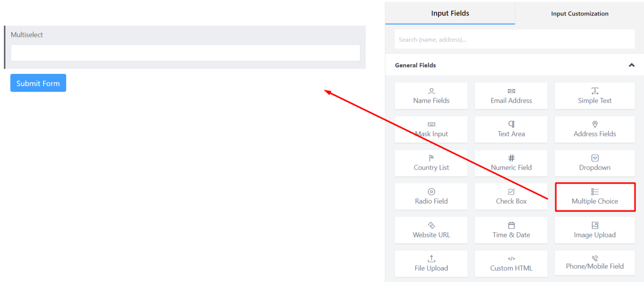Add the Multiple Choice field
Screen dimensions: 644x282
click(595, 197)
